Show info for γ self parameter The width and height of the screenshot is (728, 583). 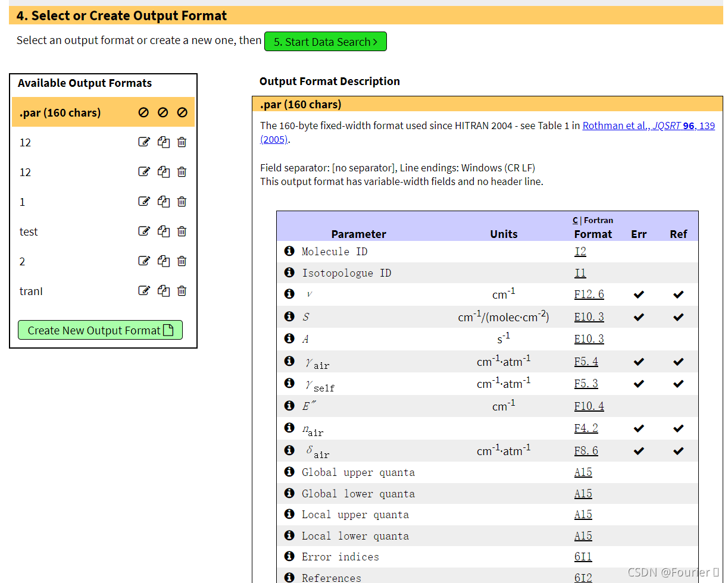click(289, 383)
